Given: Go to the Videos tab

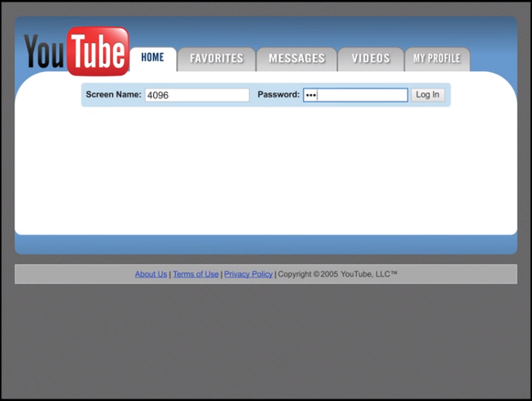Looking at the screenshot, I should pos(371,59).
